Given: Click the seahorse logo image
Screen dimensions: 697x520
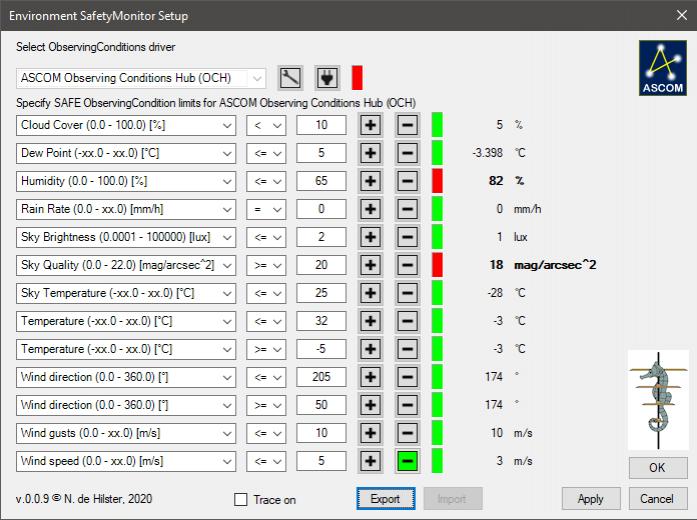Looking at the screenshot, I should 658,399.
